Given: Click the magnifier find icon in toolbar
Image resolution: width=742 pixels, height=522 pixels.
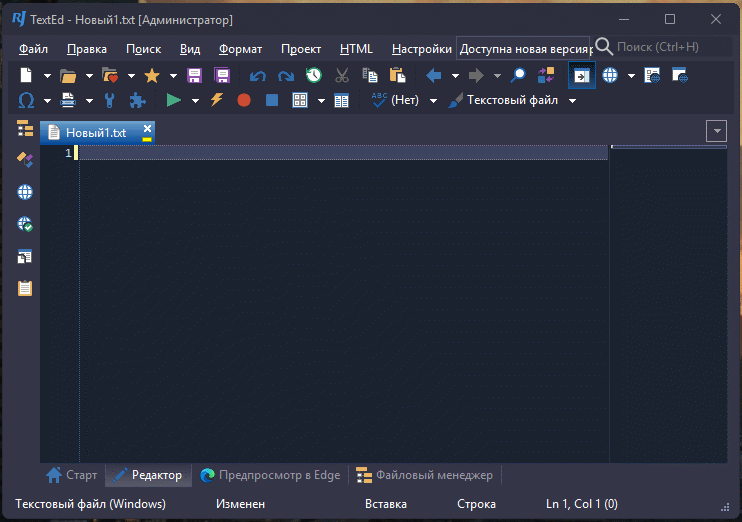Looking at the screenshot, I should [x=518, y=75].
